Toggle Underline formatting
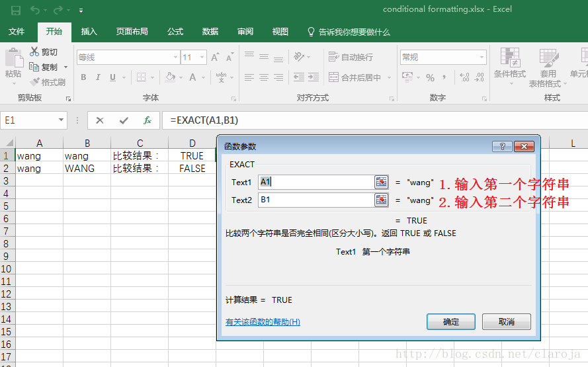This screenshot has height=367, width=588. click(112, 77)
